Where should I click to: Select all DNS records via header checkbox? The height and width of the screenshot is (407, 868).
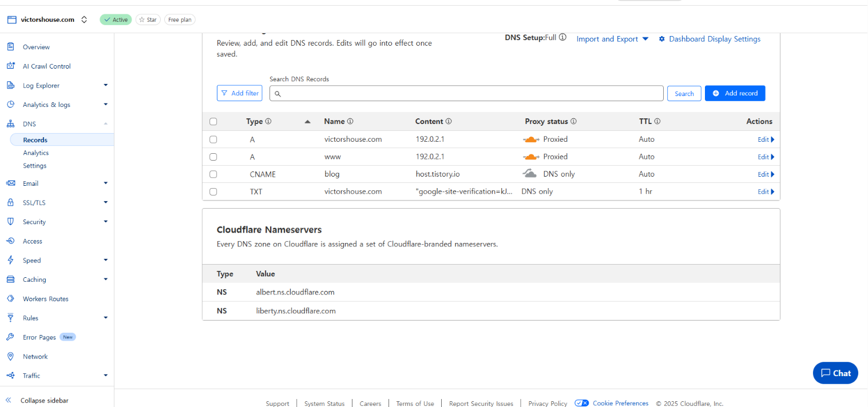[x=213, y=121]
